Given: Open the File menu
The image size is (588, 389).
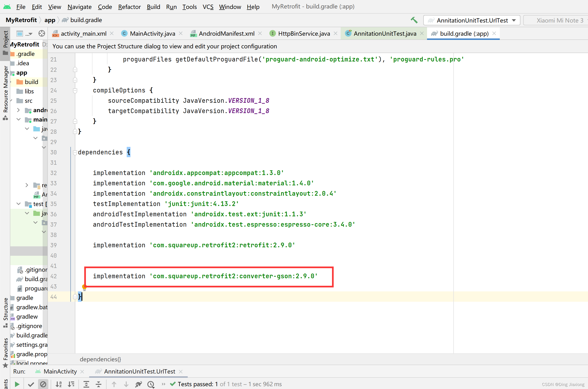Looking at the screenshot, I should [x=21, y=7].
